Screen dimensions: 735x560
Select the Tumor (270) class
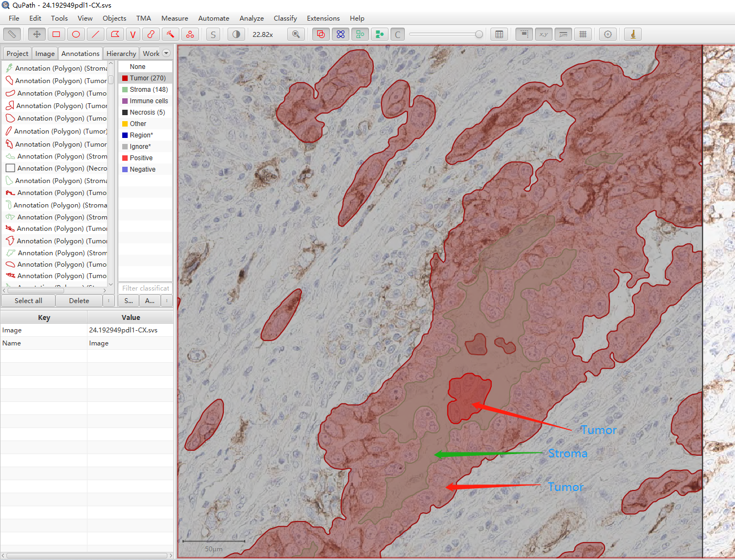tap(145, 78)
